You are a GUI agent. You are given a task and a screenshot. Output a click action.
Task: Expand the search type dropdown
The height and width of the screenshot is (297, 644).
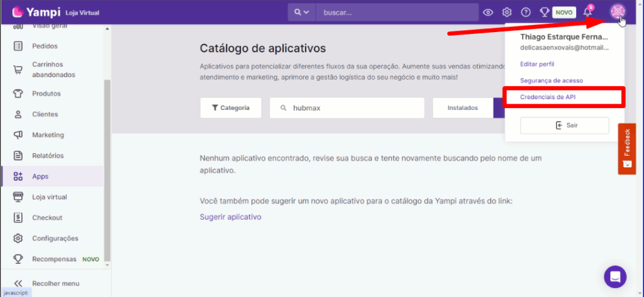point(302,12)
